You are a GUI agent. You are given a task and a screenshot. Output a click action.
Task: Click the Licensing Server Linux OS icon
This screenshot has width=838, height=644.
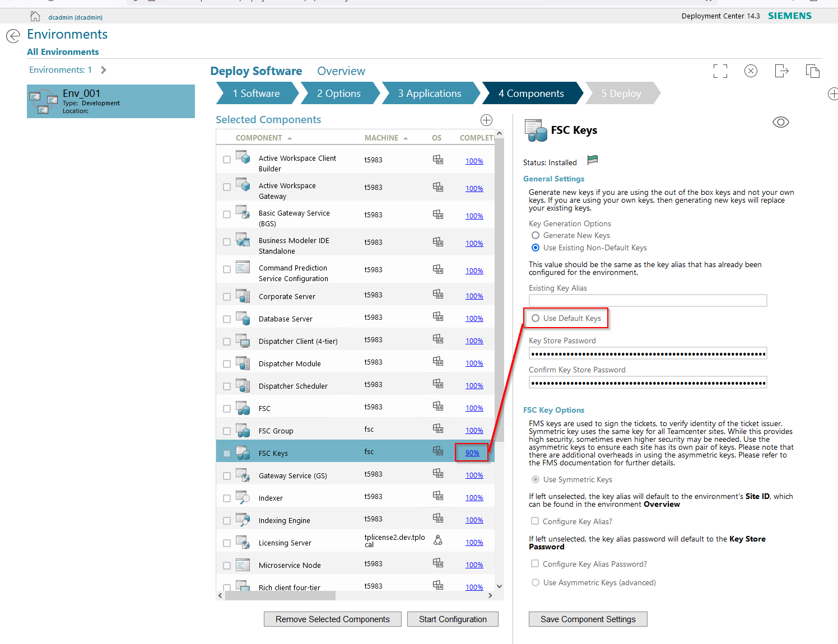[438, 540]
